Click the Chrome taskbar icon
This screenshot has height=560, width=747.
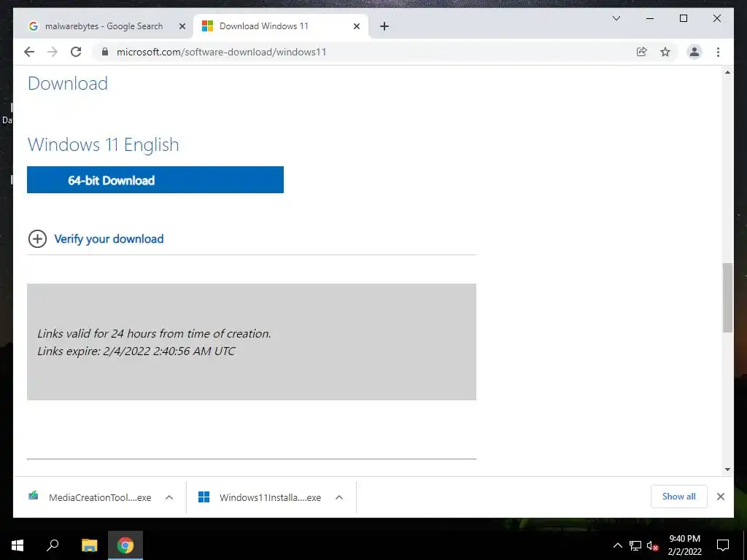pyautogui.click(x=125, y=545)
